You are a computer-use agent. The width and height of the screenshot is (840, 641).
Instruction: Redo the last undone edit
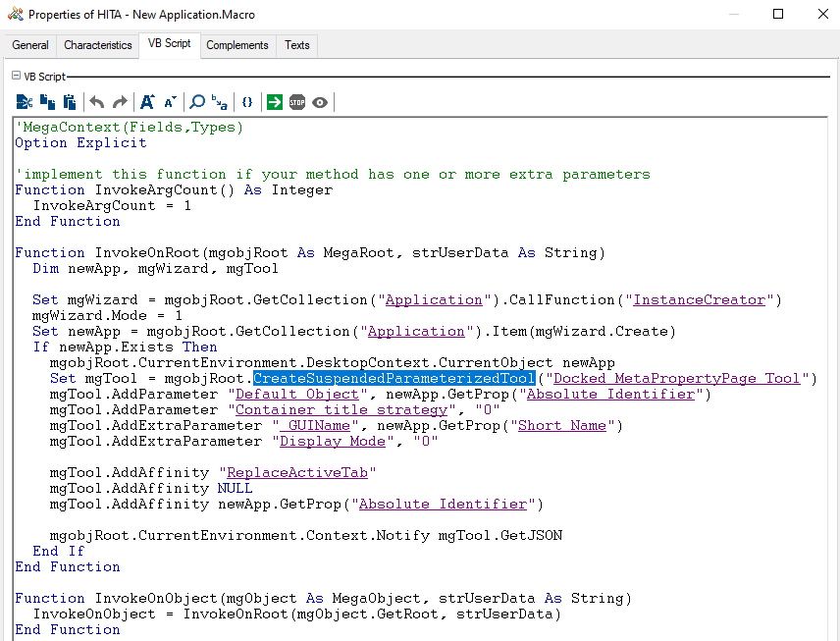[120, 102]
